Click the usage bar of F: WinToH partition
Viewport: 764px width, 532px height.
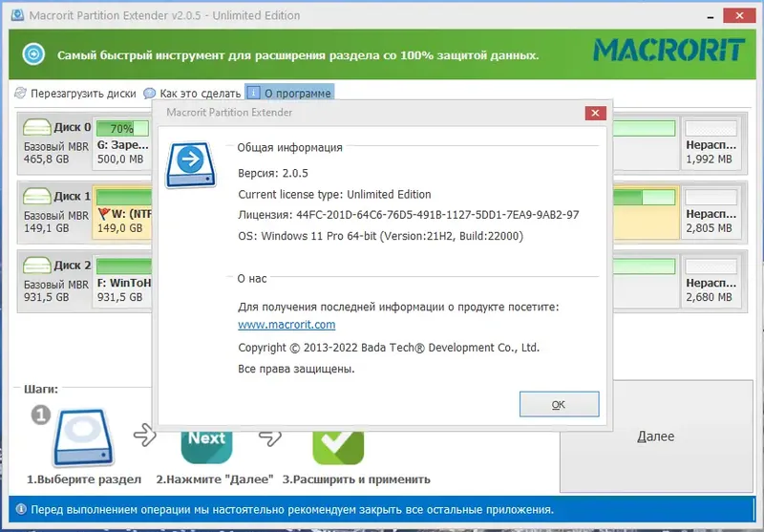tap(124, 266)
